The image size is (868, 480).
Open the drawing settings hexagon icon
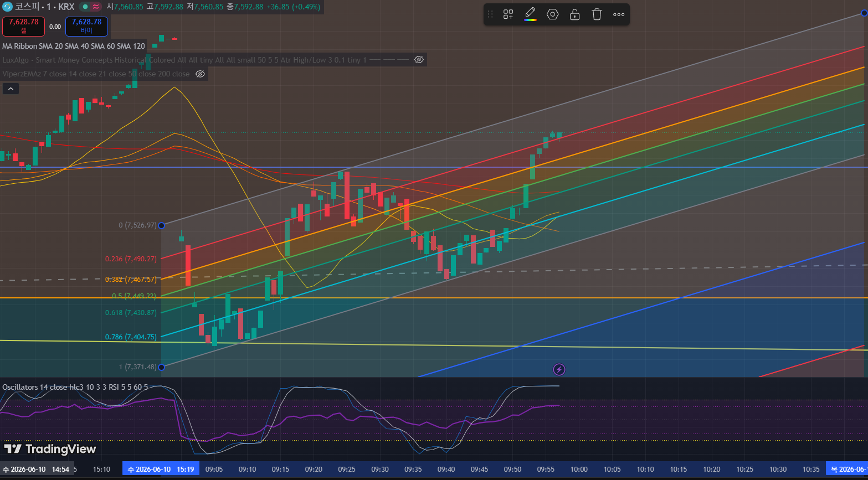pos(552,14)
